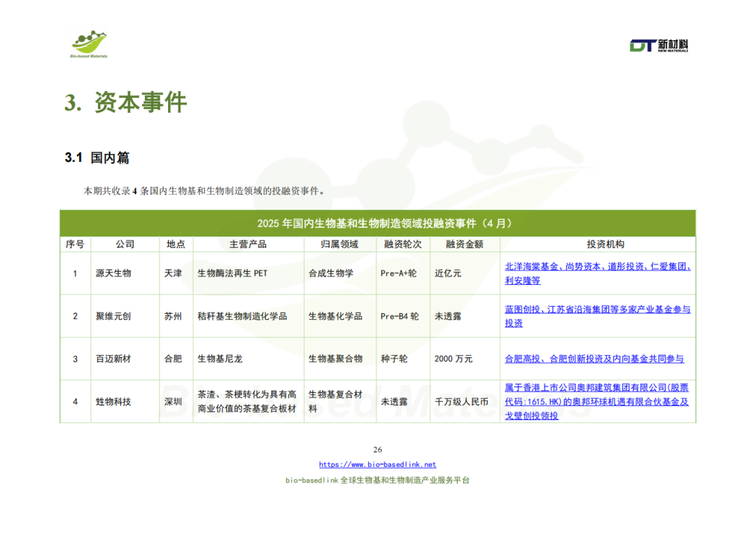Click the subheading 3.1 国内篇
This screenshot has height=535, width=756.
coord(97,158)
